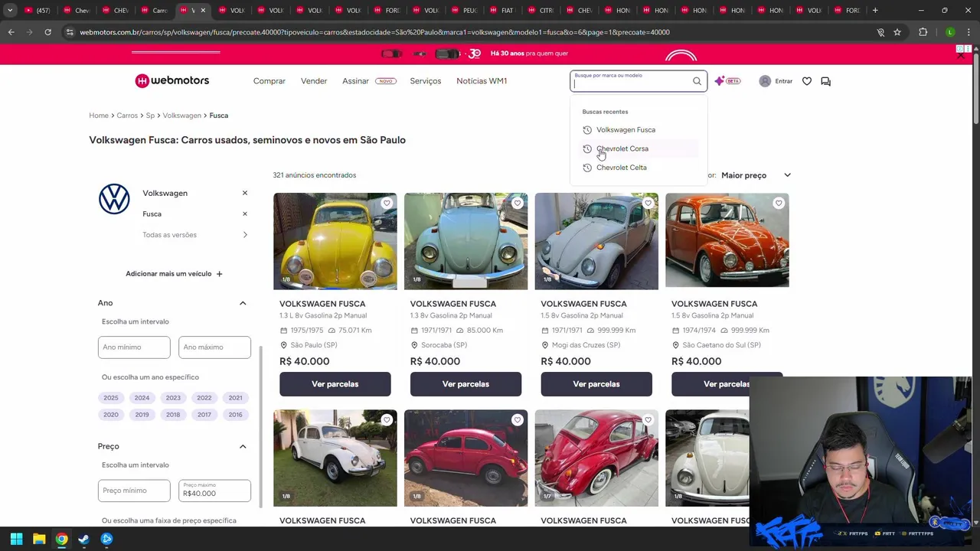Click the Preço mínimo field
Image resolution: width=980 pixels, height=551 pixels.
coord(134,491)
